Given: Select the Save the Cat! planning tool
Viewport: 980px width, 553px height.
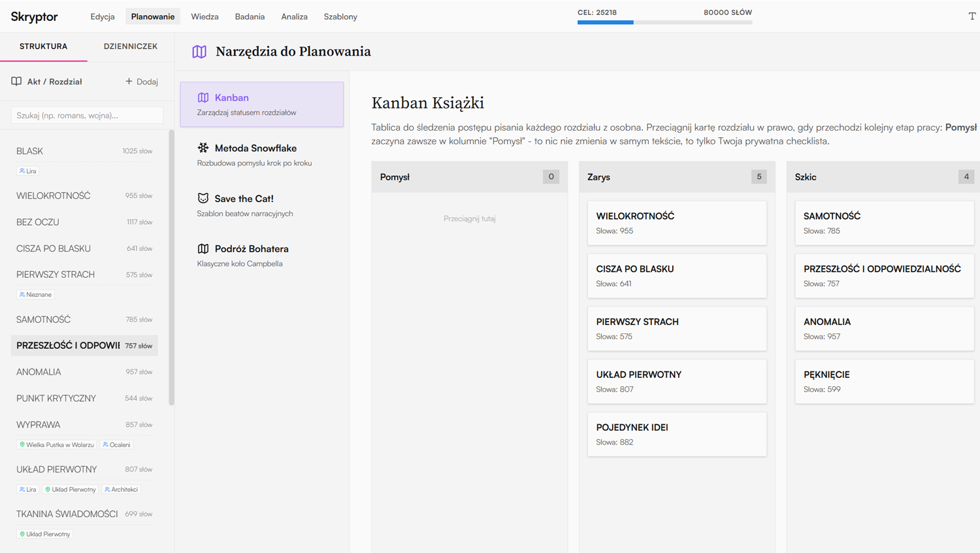Looking at the screenshot, I should click(x=261, y=205).
